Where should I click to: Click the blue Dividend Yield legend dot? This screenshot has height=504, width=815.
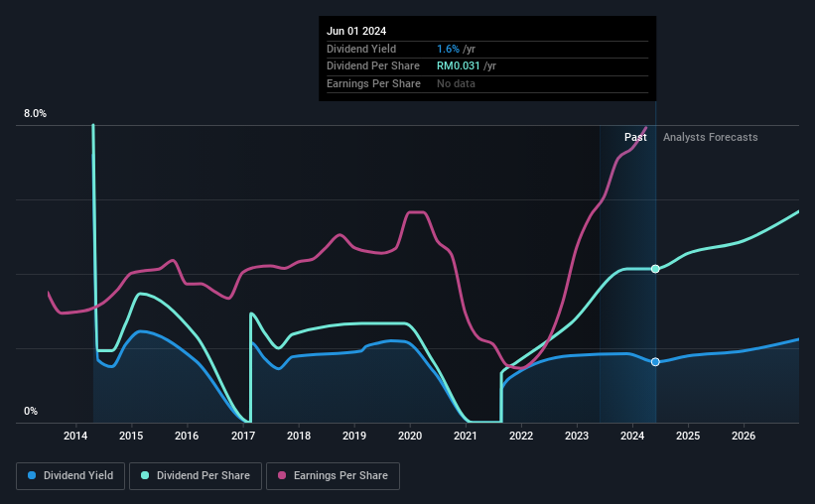[x=32, y=475]
